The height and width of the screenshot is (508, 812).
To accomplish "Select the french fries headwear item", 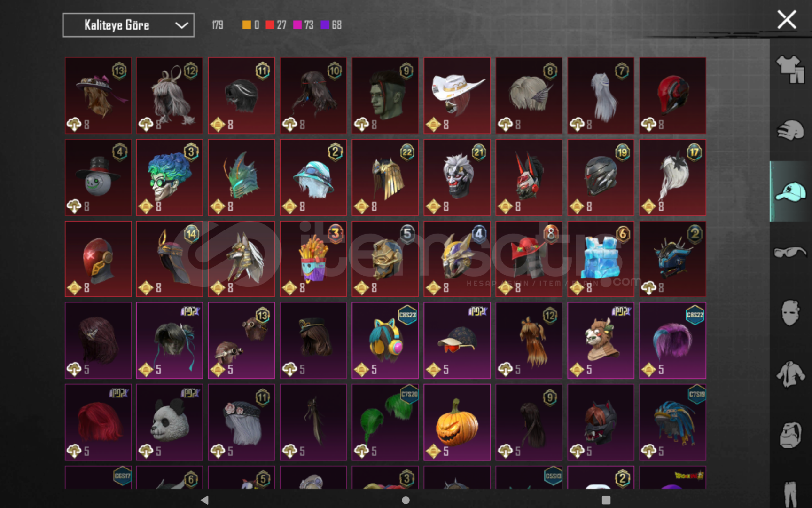I will (x=313, y=259).
